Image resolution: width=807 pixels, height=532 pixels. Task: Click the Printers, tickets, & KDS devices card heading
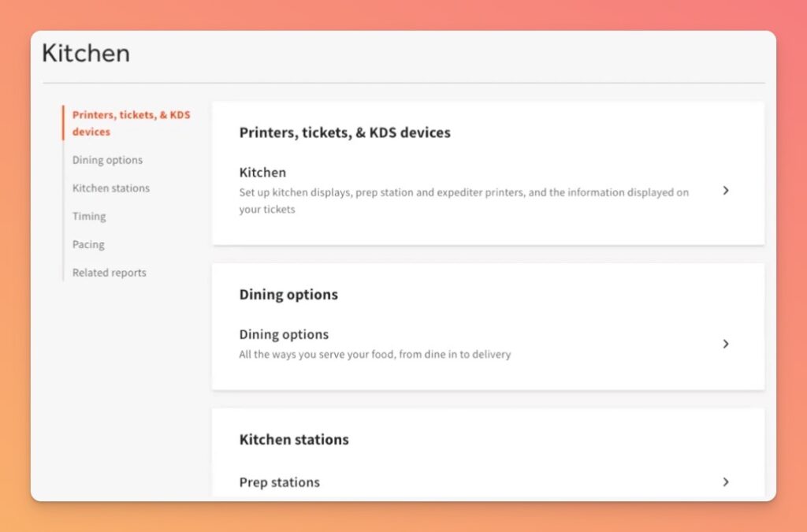point(345,132)
